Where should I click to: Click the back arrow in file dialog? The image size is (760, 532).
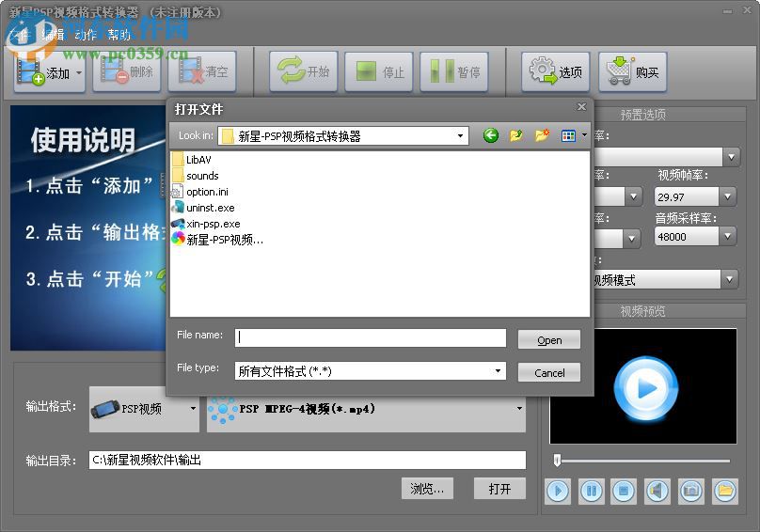[491, 136]
